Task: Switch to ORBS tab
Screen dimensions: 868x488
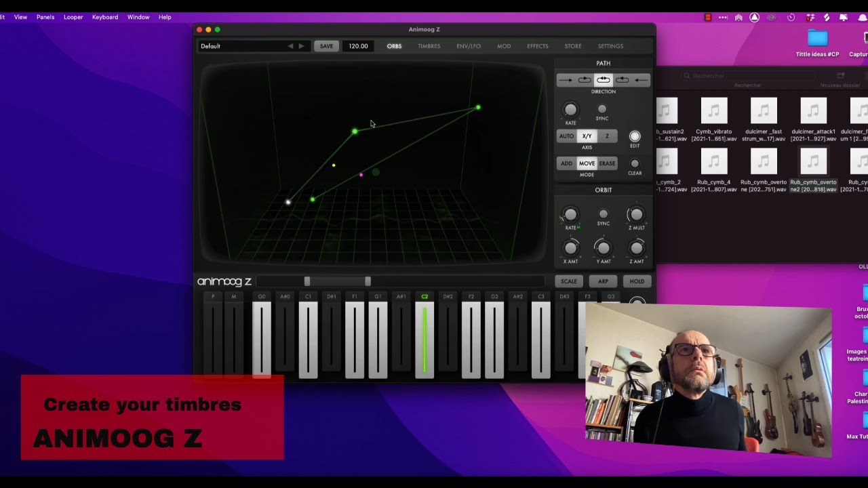Action: pos(394,46)
